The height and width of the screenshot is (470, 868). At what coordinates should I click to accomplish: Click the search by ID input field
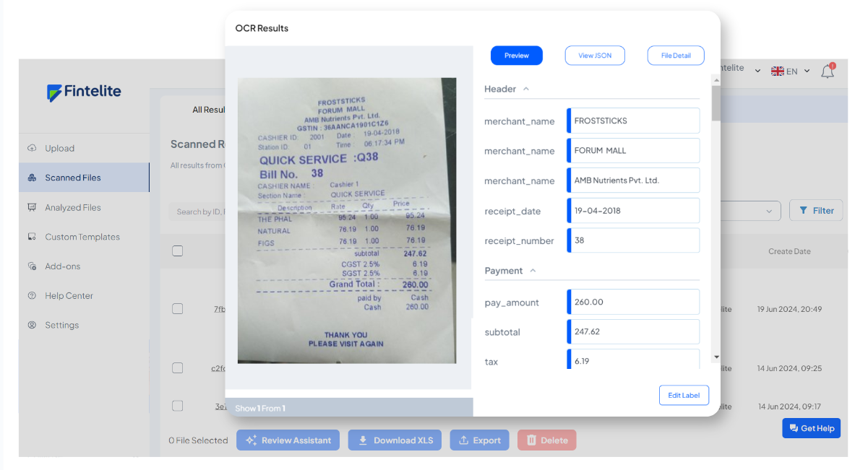[197, 212]
